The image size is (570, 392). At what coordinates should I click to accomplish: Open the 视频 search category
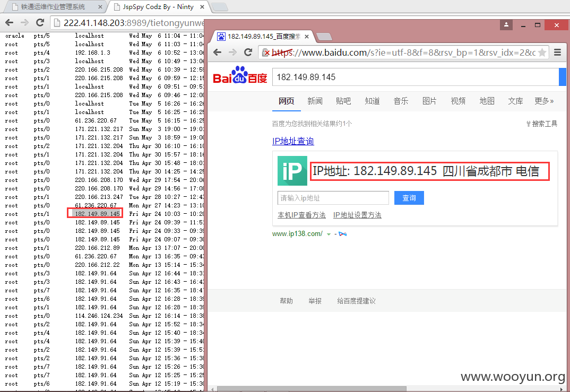(x=458, y=101)
